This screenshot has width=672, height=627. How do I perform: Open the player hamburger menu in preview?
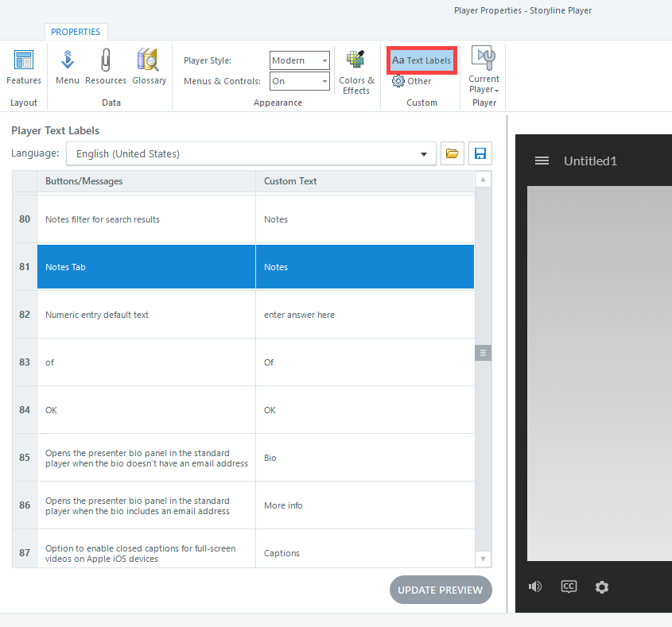[x=542, y=161]
